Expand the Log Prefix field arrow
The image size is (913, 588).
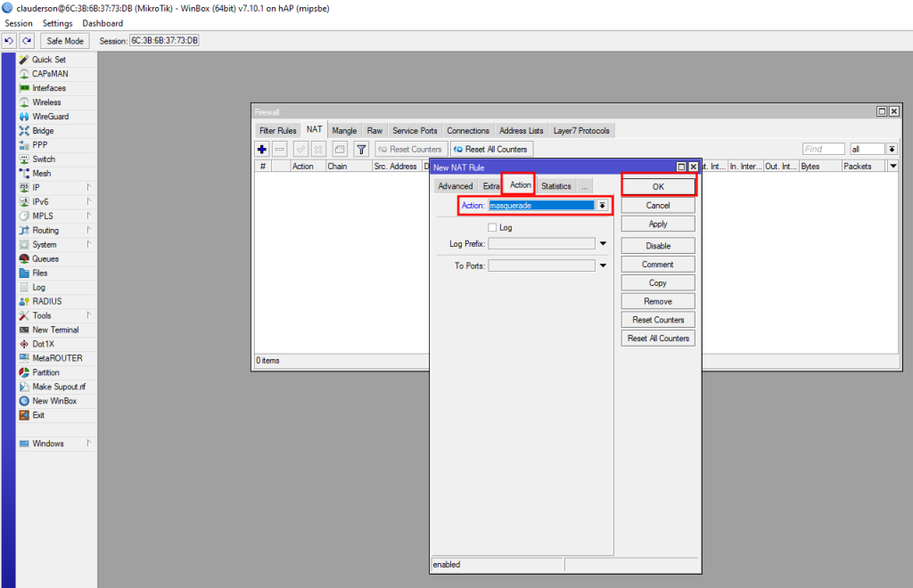click(603, 243)
